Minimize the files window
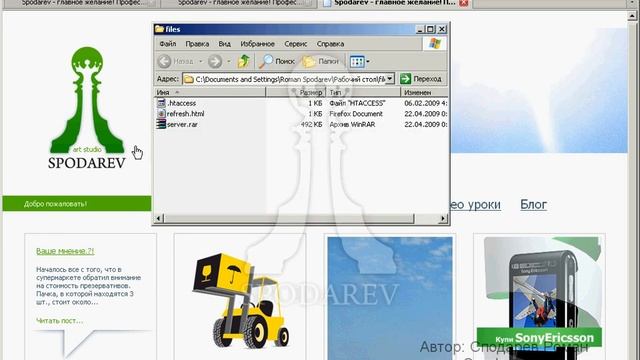 tap(420, 29)
